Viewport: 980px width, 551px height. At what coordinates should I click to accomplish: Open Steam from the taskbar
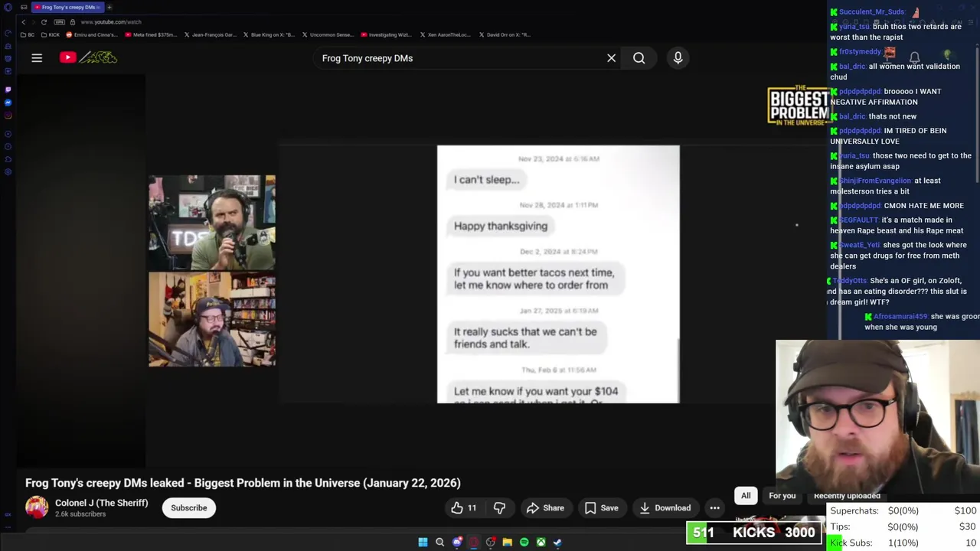point(557,543)
